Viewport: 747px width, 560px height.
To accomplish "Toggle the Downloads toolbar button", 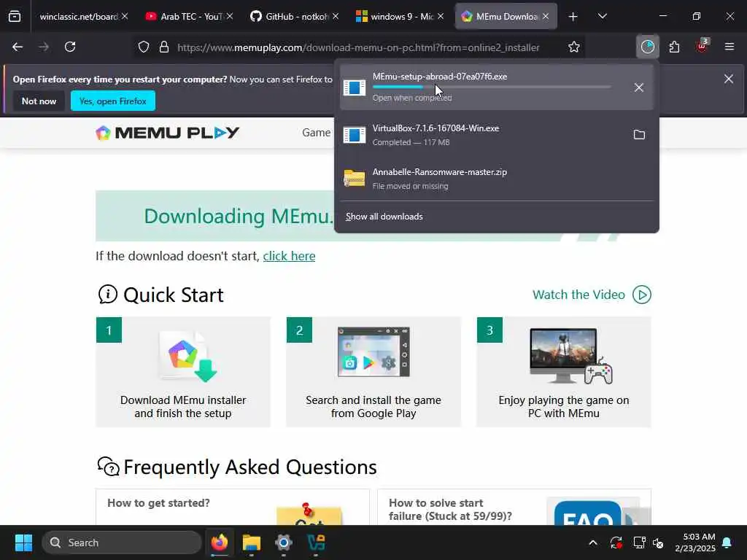I will [648, 47].
